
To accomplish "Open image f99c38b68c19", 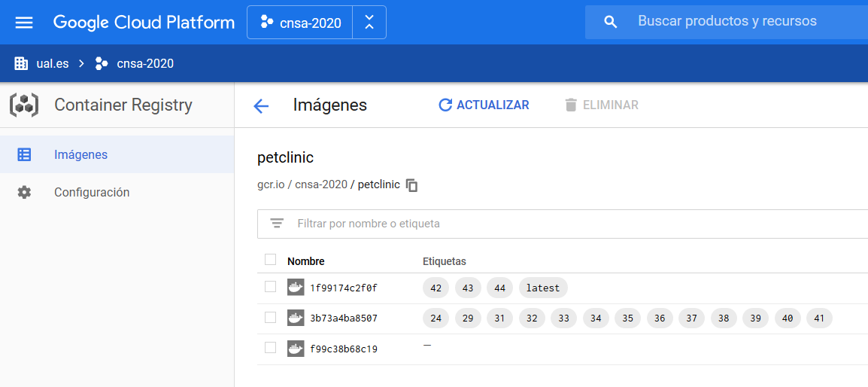I will 344,349.
